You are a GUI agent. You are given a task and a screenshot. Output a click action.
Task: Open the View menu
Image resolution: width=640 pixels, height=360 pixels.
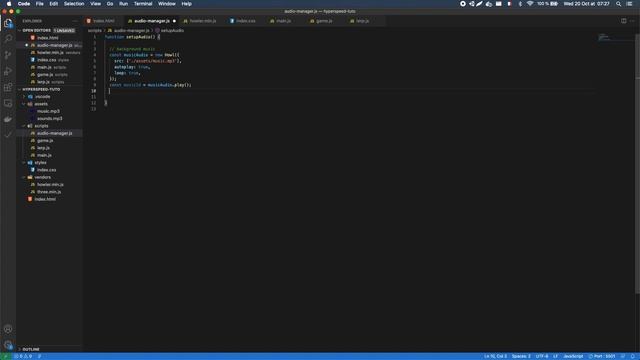tap(96, 4)
